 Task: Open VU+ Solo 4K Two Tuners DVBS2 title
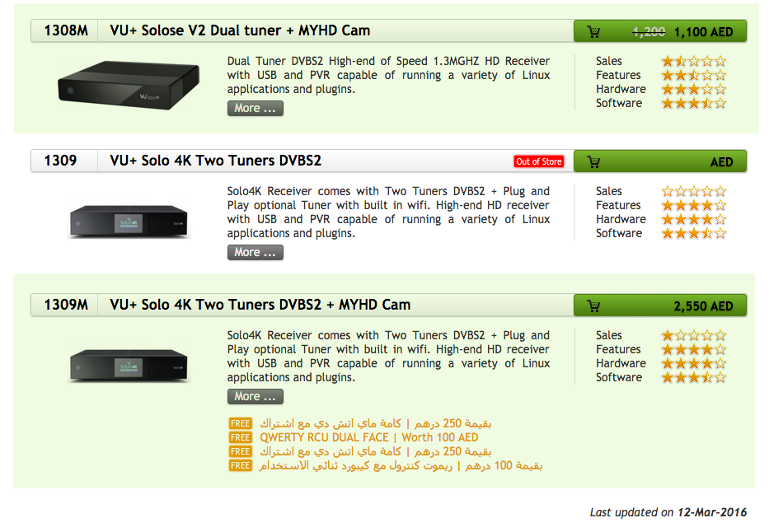coord(216,161)
